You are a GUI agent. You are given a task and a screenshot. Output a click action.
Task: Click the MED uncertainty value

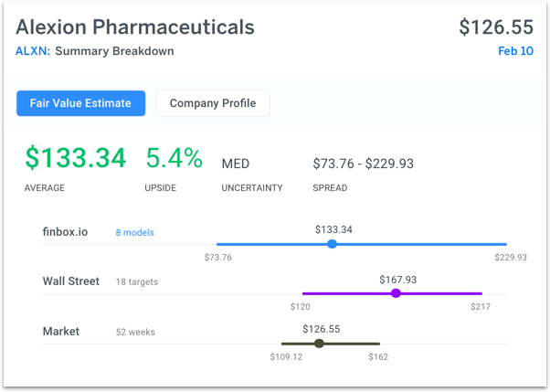(x=236, y=164)
